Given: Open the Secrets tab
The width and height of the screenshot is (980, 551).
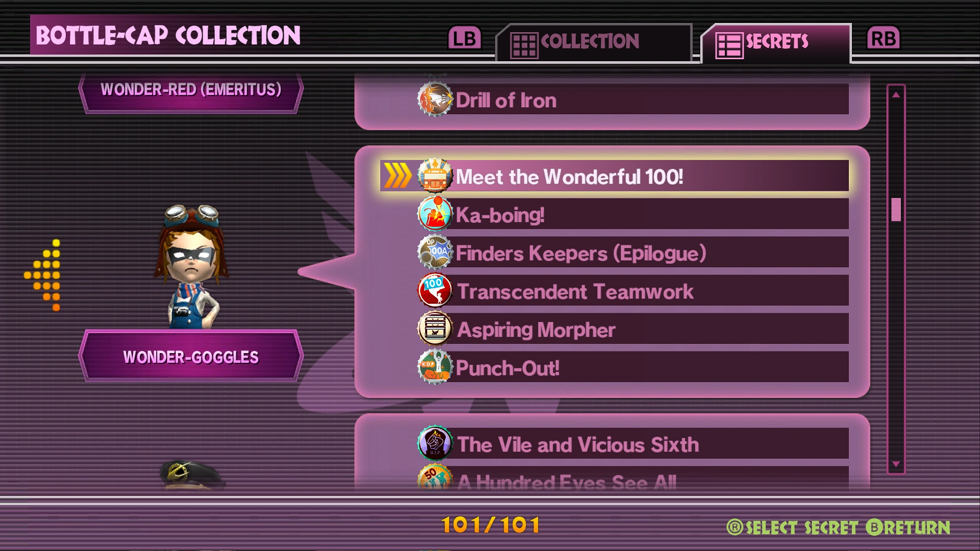Looking at the screenshot, I should point(776,43).
